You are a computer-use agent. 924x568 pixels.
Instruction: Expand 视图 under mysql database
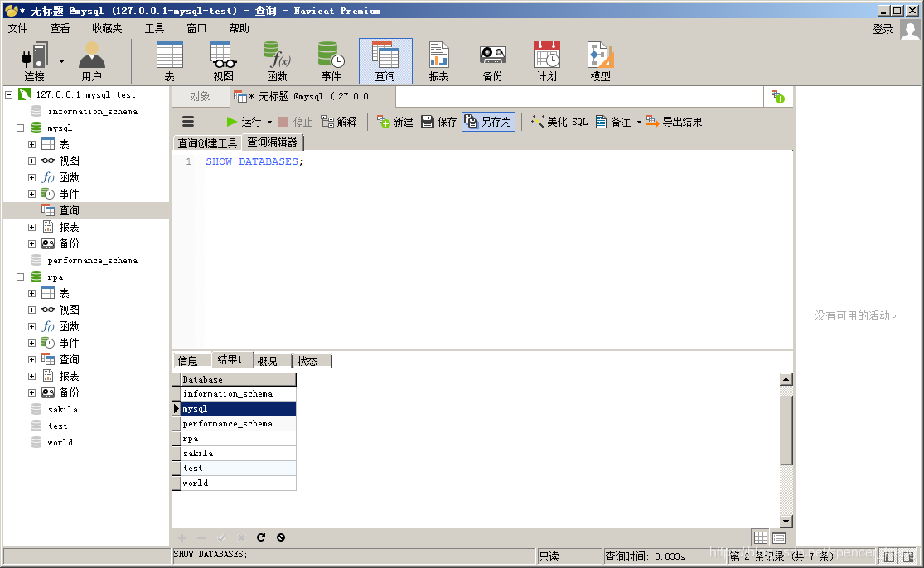(31, 161)
